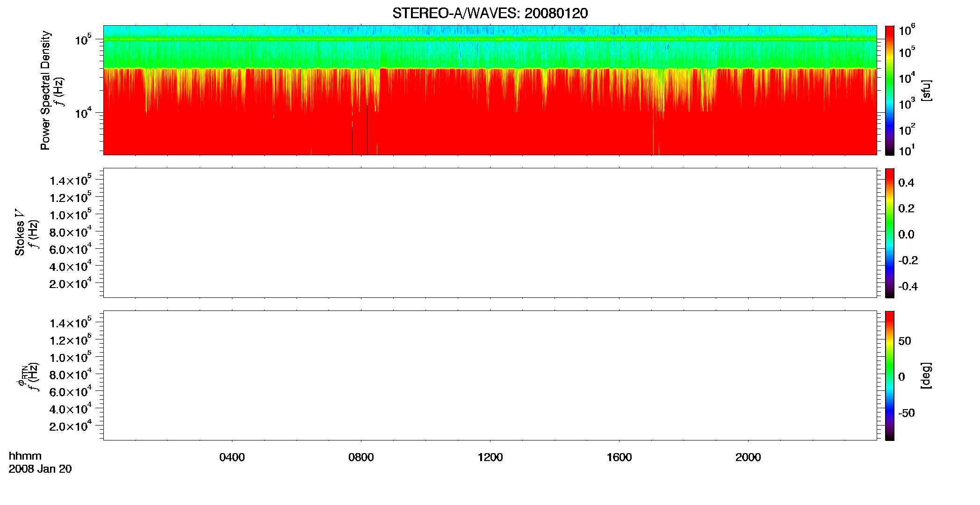This screenshot has height=505, width=980.
Task: Click the hhmm axis caption
Action: 25,456
